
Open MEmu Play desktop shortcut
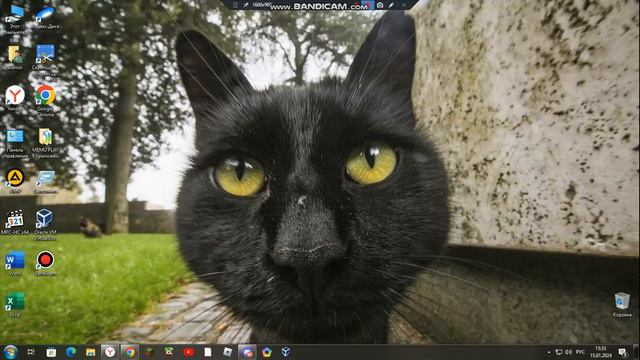(x=45, y=143)
